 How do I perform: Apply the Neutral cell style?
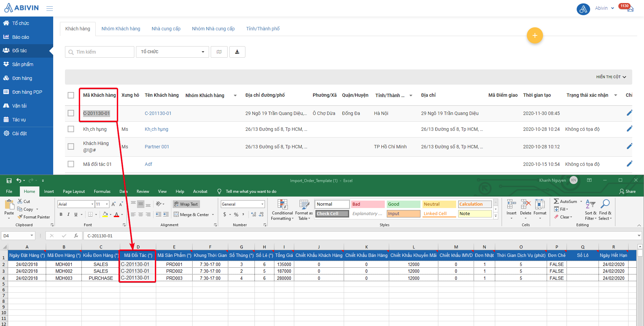click(439, 204)
